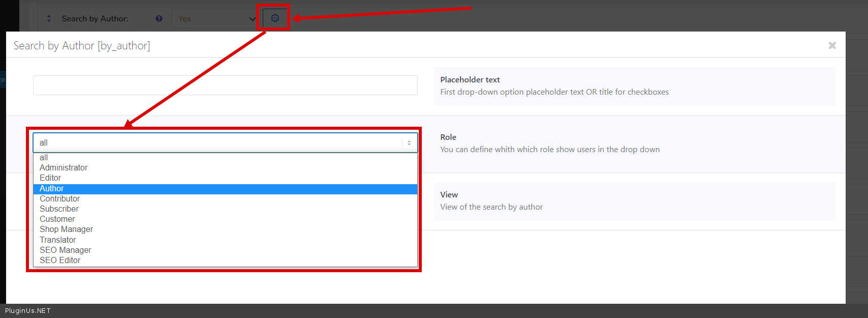This screenshot has height=318, width=868.
Task: Click the gear settings icon for Search by Author
Action: point(275,18)
